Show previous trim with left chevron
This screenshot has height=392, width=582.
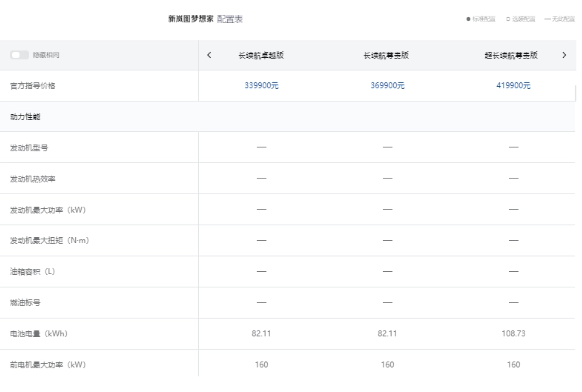point(209,55)
